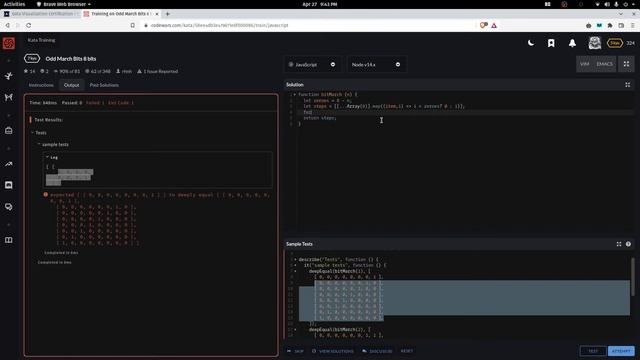The image size is (640, 360).
Task: Open the docs book sidebar icon
Action: tap(9, 240)
